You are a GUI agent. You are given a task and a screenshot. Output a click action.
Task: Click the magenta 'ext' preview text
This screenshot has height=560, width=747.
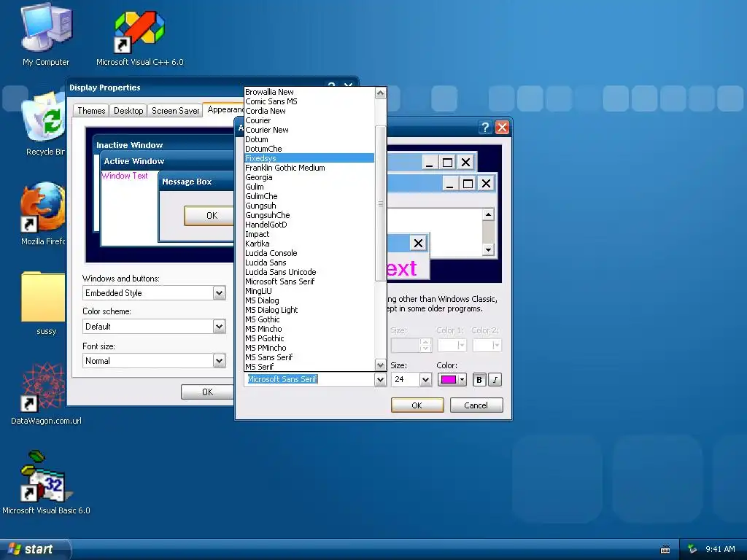[402, 268]
